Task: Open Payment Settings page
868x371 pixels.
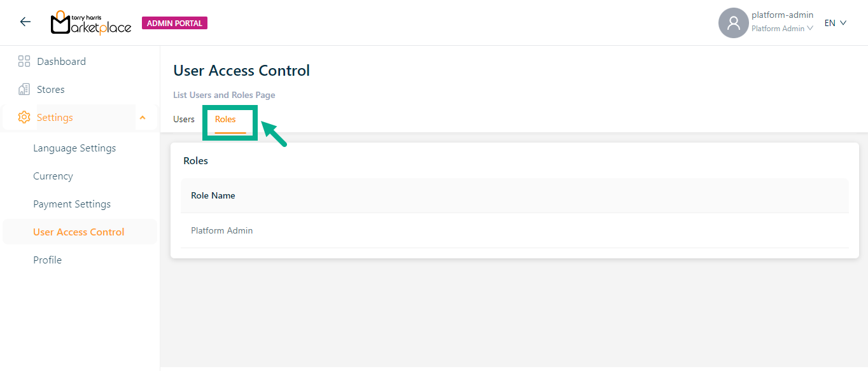Action: tap(72, 204)
